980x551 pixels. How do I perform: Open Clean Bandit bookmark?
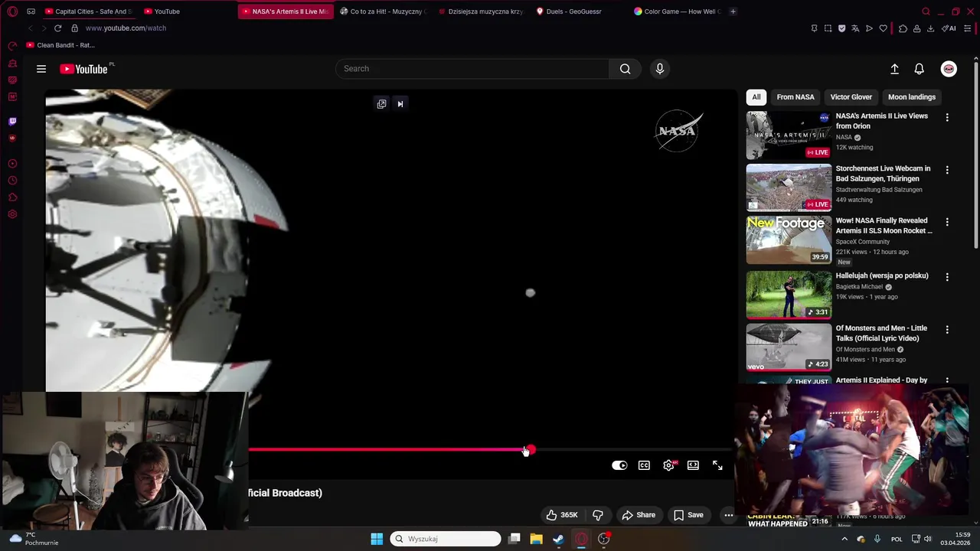point(60,45)
